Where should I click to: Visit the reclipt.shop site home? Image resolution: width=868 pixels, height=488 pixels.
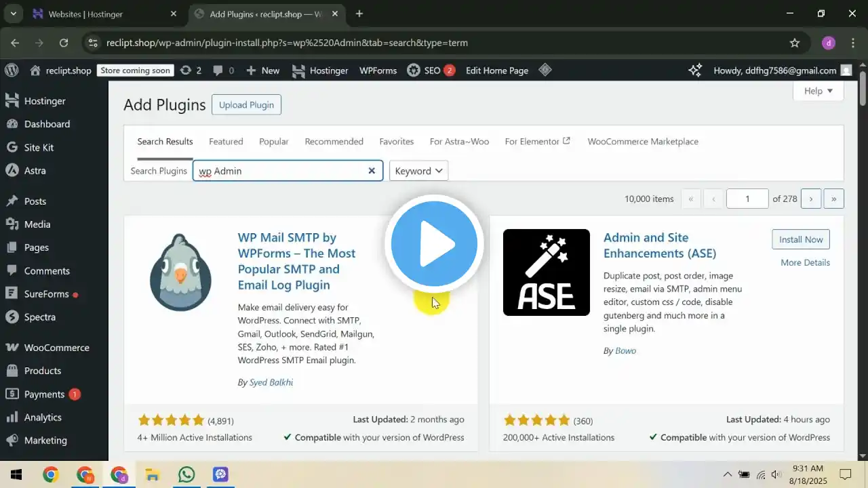61,70
